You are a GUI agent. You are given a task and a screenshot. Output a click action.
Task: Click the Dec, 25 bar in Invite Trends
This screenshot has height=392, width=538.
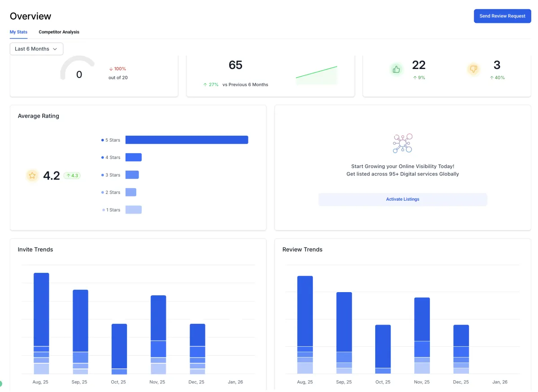click(197, 349)
